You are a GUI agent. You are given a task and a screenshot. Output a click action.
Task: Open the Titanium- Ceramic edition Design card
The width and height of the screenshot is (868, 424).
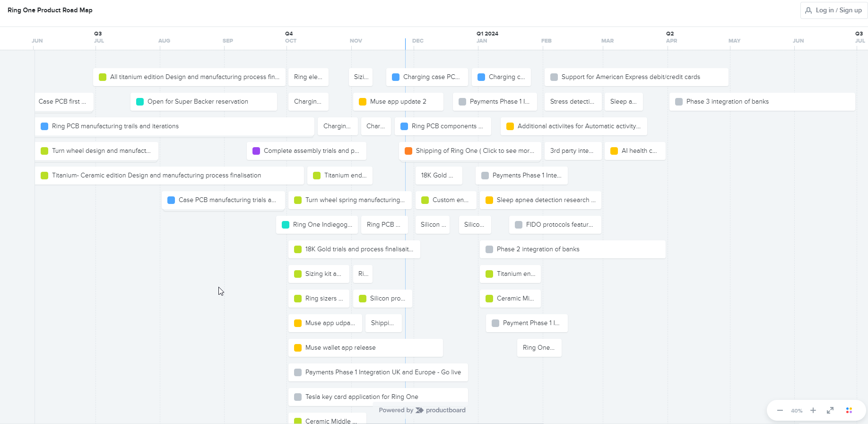click(x=169, y=176)
